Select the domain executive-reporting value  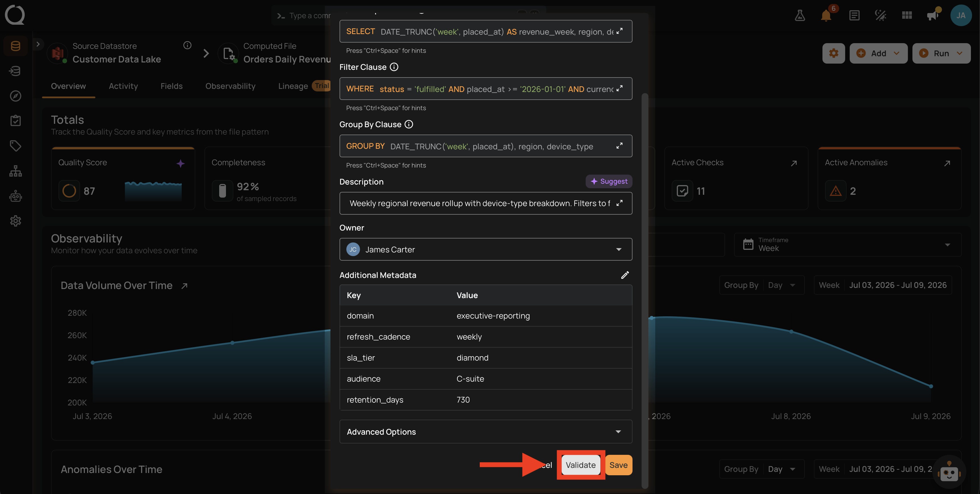(493, 316)
